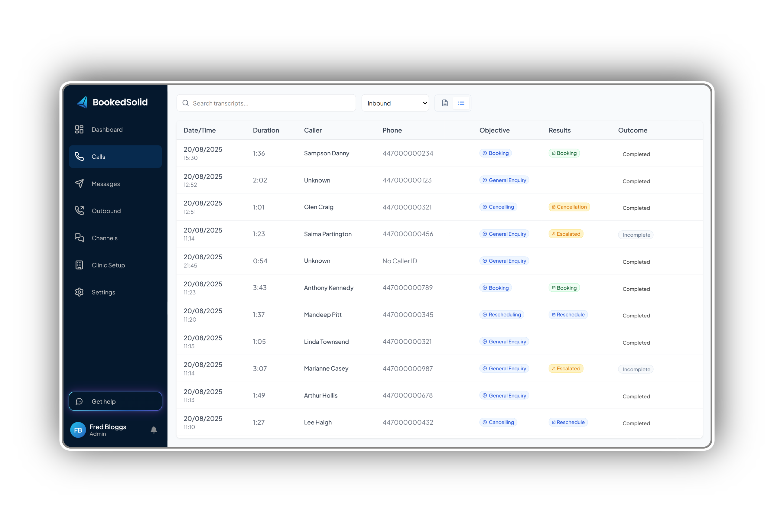
Task: Open Messages from the sidebar
Action: [x=105, y=184]
